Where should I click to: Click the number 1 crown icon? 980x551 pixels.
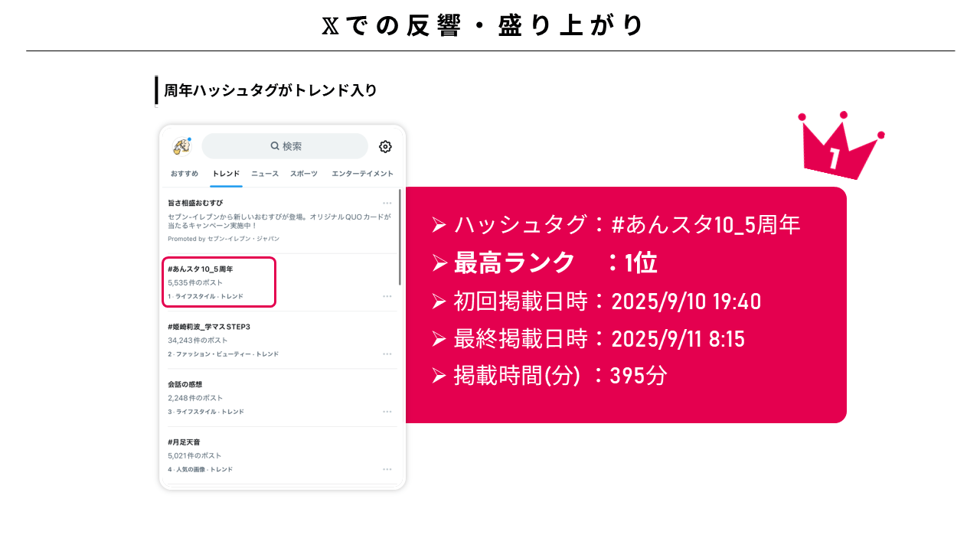[x=838, y=149]
